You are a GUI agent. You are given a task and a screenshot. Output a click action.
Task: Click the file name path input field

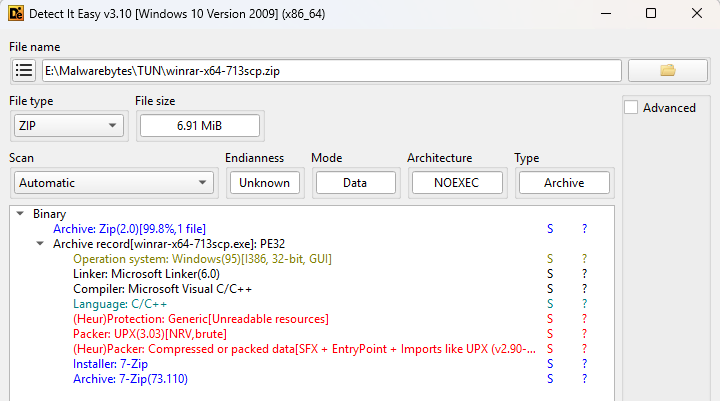pyautogui.click(x=330, y=71)
